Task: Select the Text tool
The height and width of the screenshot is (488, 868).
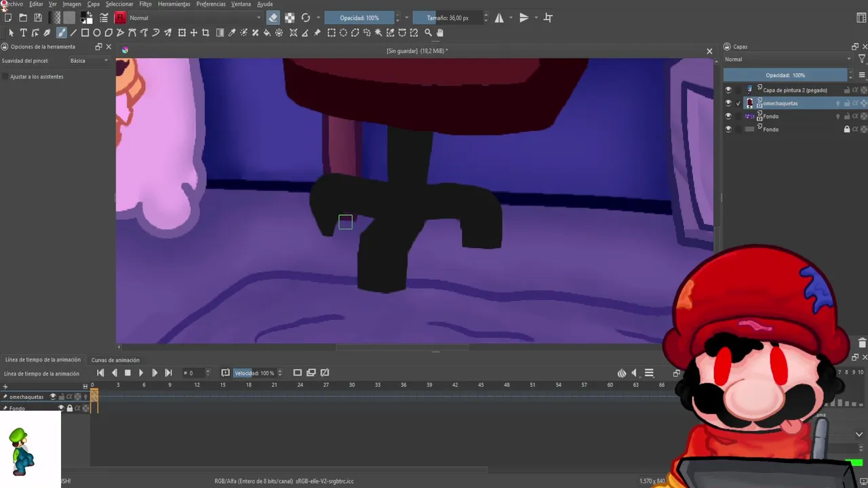Action: tap(23, 33)
